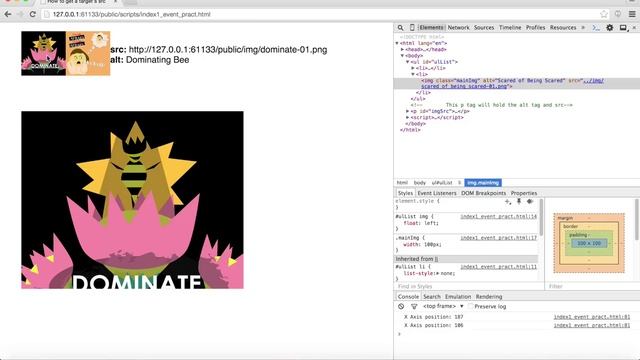Click the Styles pane scrollbar
The height and width of the screenshot is (360, 640).
coord(541,218)
